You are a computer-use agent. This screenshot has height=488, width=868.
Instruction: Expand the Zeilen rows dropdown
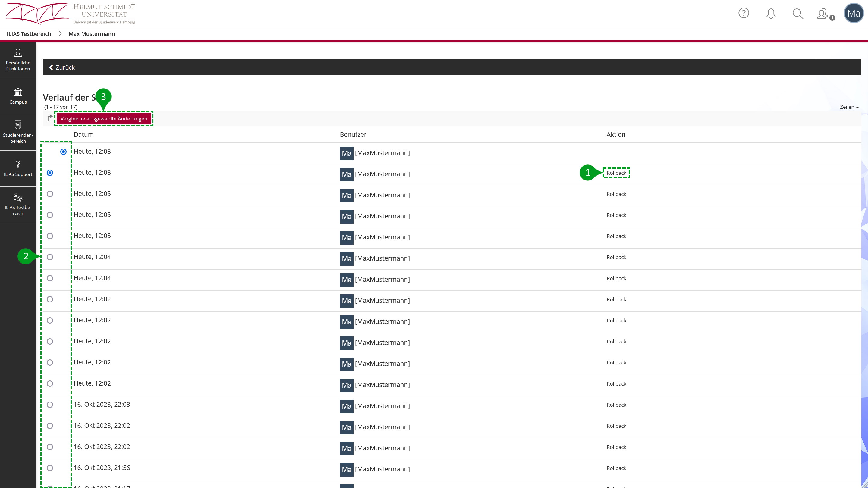tap(849, 107)
